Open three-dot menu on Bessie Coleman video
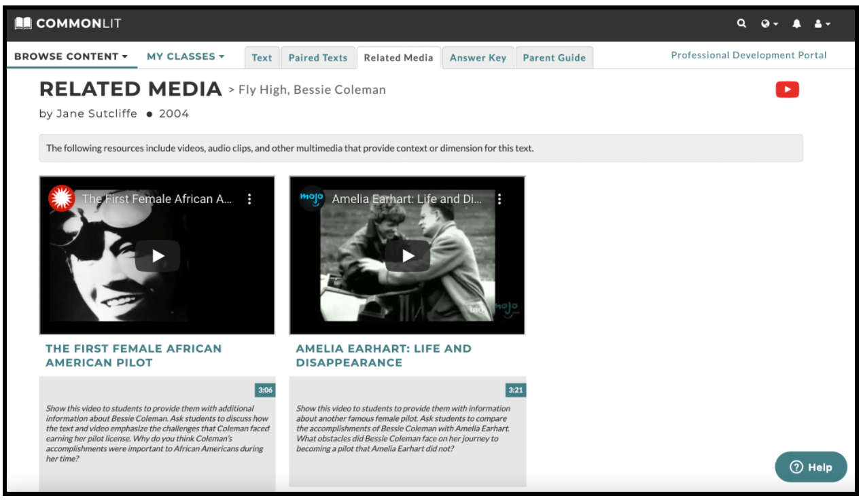 click(249, 199)
